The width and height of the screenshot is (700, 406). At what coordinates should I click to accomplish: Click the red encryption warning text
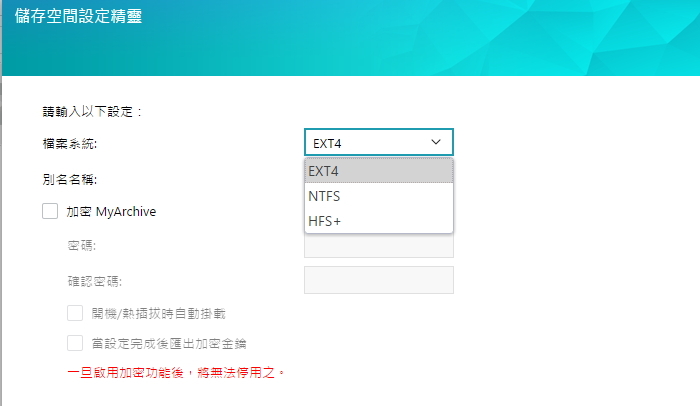pos(176,373)
